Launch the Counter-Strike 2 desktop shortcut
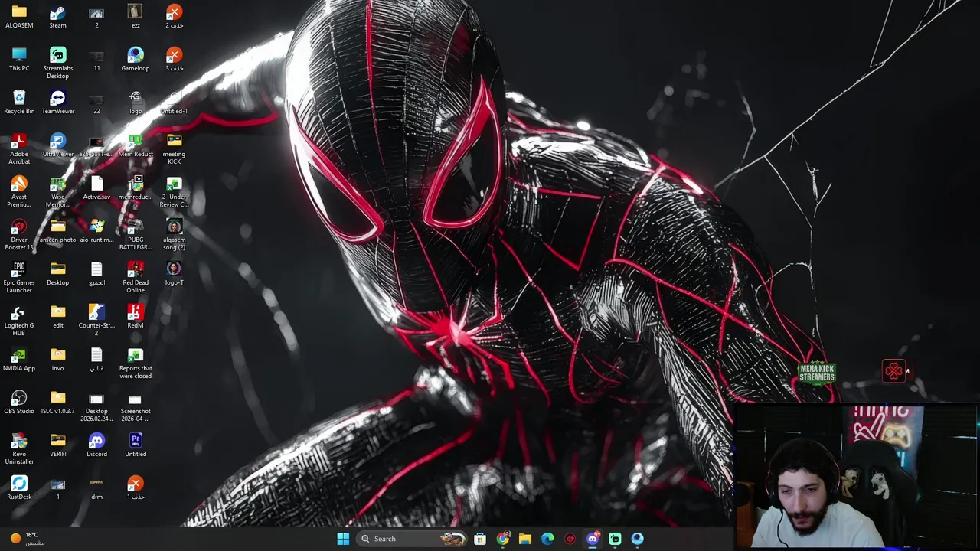 pyautogui.click(x=96, y=320)
